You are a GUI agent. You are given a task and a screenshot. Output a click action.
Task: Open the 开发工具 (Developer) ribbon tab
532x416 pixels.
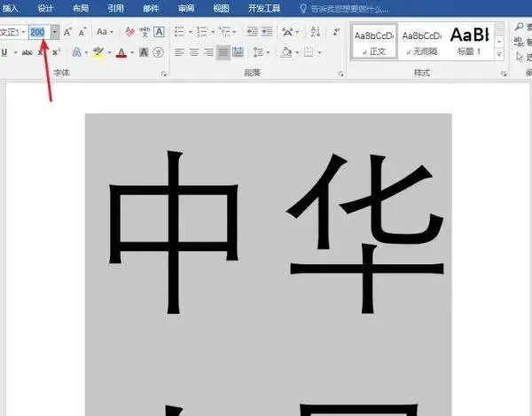point(264,8)
